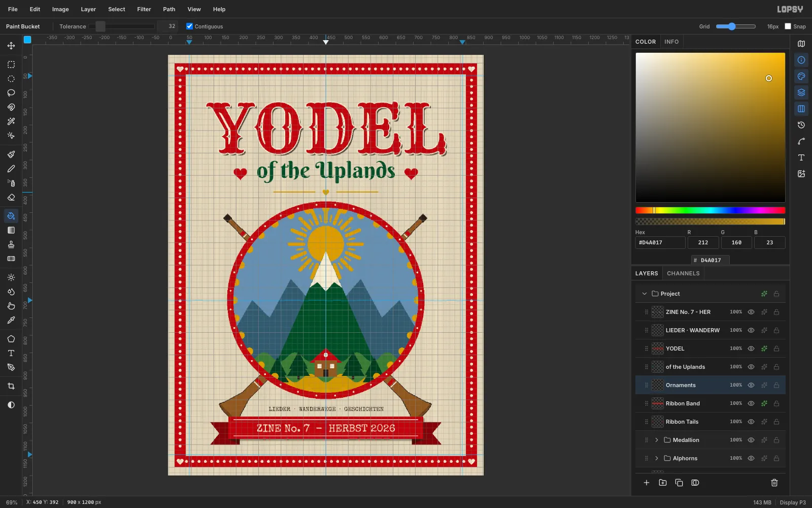Open the File menu
Screen dimensions: 812x508
tap(13, 9)
